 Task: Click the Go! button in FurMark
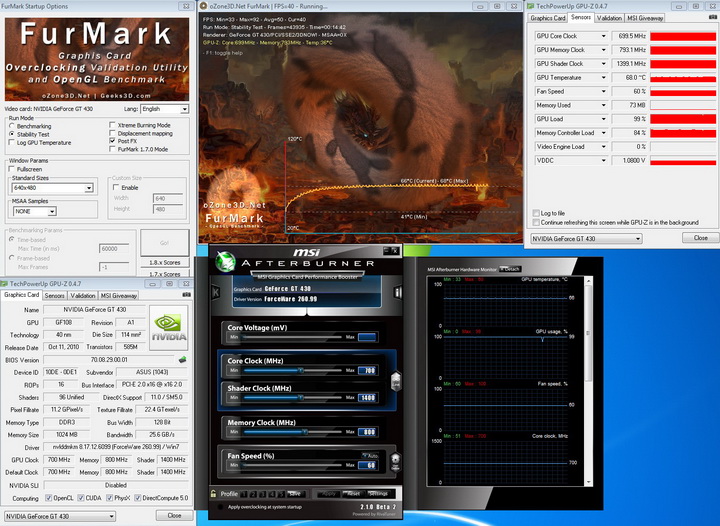tap(164, 243)
